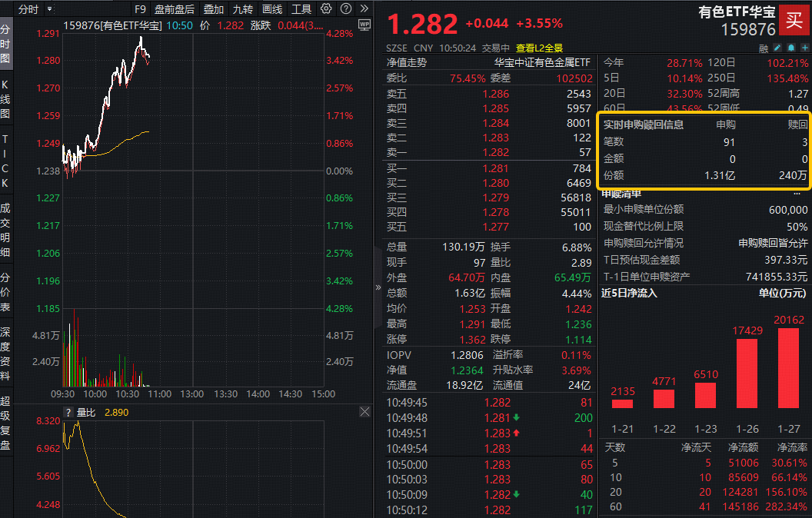Click the plus icon to add to watchlist
Screen dimensions: 812x518
(804, 48)
